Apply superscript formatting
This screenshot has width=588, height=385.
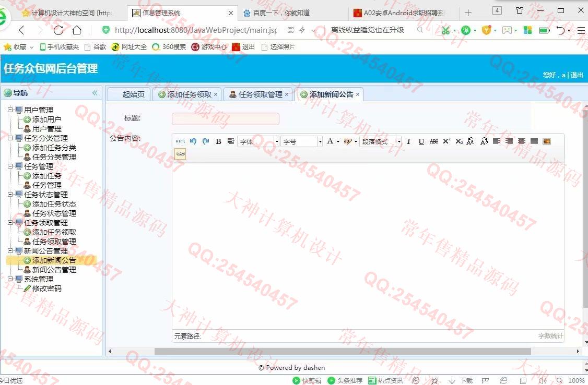(446, 141)
